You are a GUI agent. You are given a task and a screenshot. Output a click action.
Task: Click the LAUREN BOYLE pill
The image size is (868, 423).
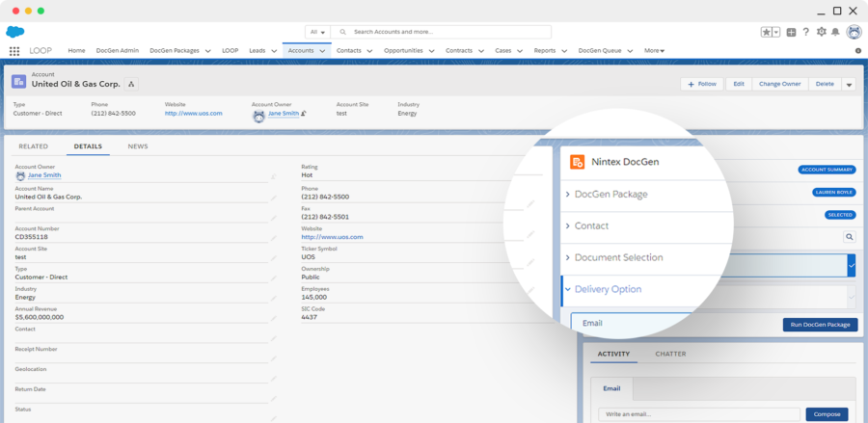coord(834,193)
